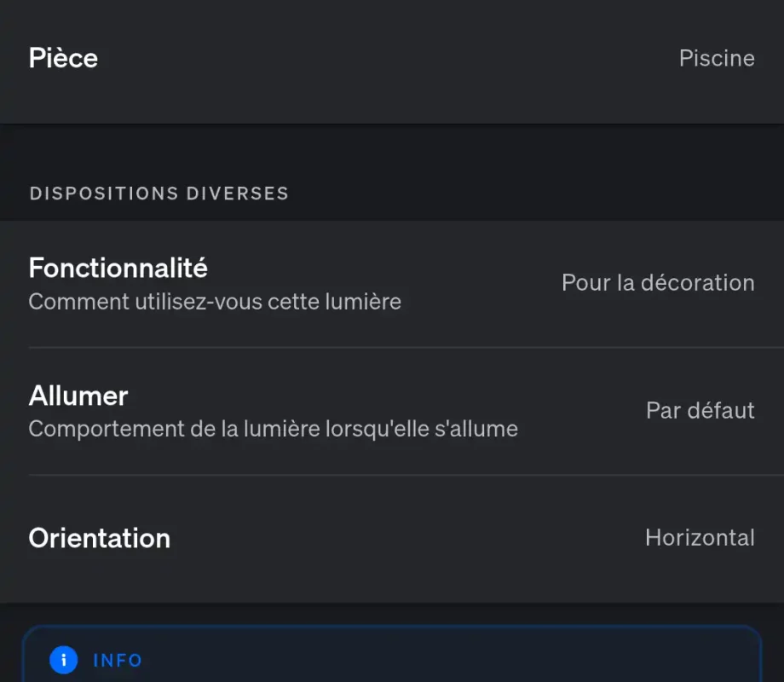Select the Dispositions Diverses section header
The width and height of the screenshot is (784, 682).
click(x=159, y=194)
